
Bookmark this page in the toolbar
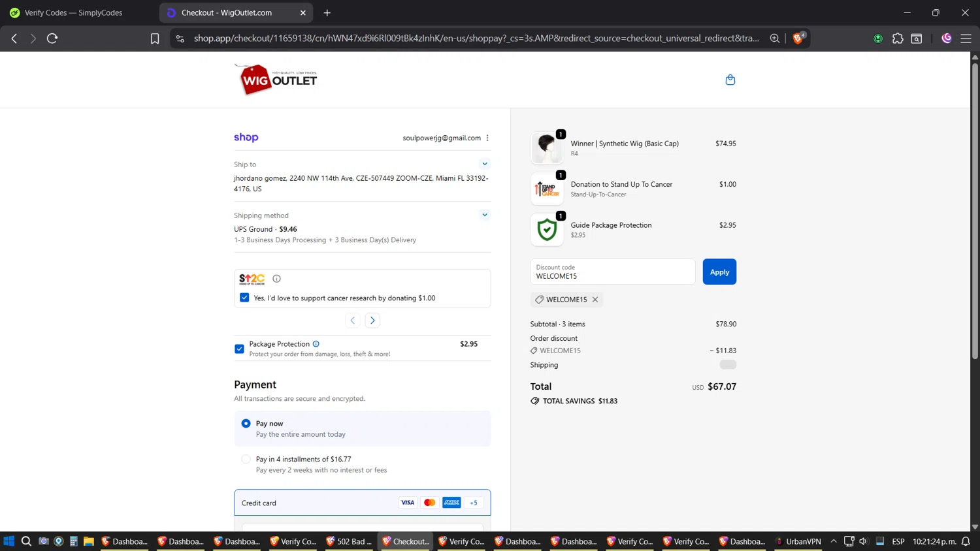155,39
